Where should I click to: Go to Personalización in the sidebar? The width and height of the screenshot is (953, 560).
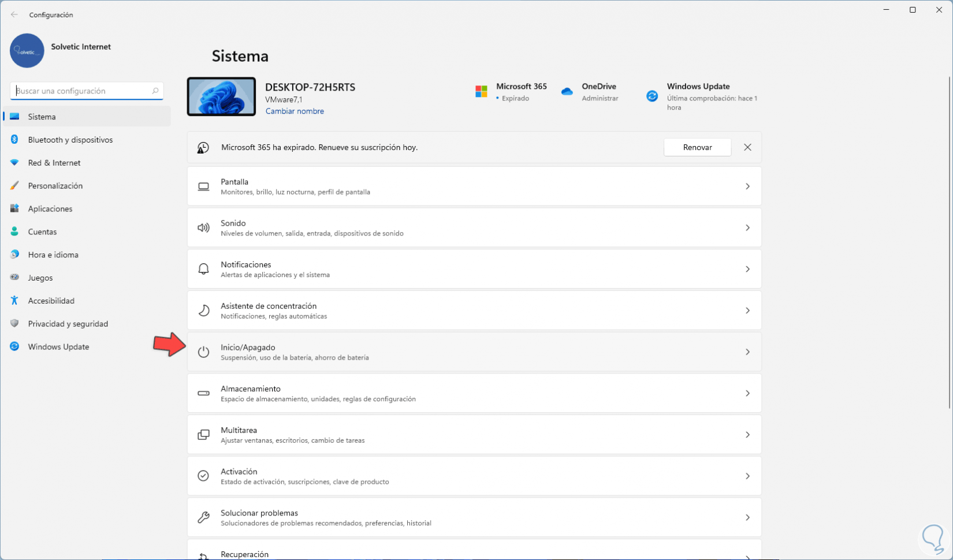coord(55,186)
